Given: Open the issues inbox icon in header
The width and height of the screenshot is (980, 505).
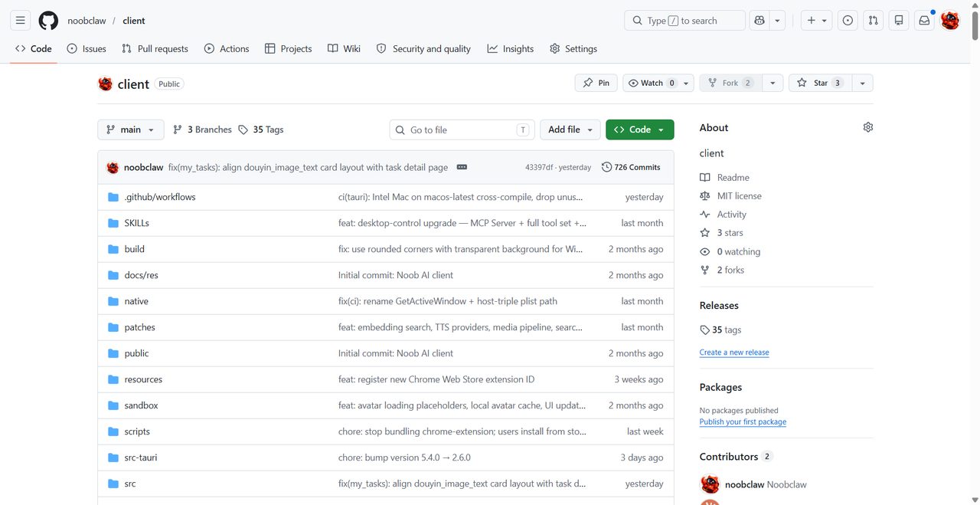Looking at the screenshot, I should pos(848,21).
